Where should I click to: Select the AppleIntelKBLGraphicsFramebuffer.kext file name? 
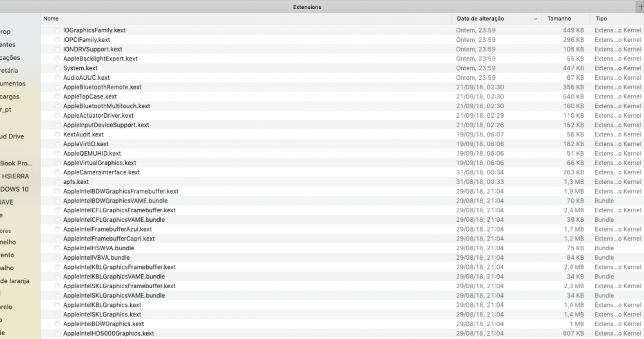(120, 267)
